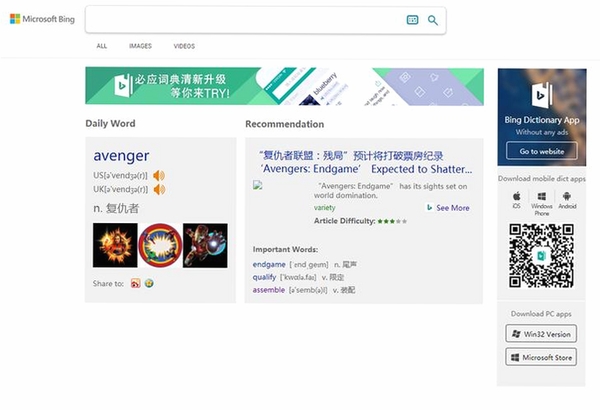Switch to the ALL tab
Viewport: 600px width, 410px height.
102,46
